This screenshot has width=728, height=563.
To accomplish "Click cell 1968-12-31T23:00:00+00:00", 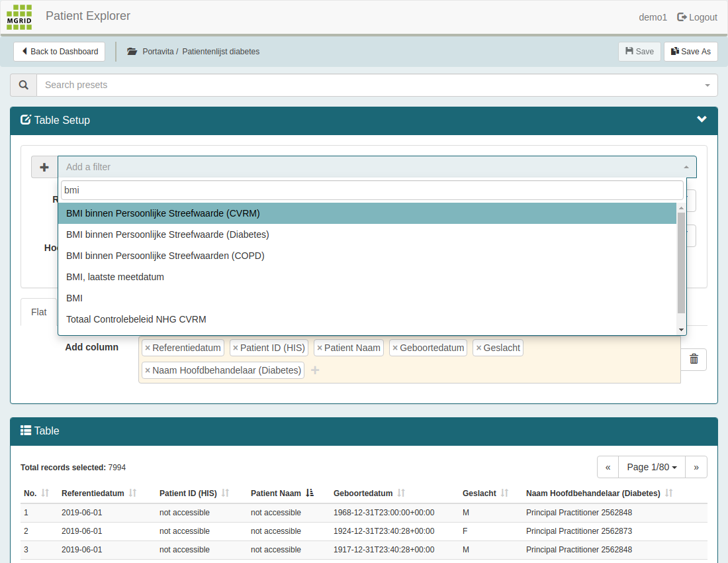I will coord(383,513).
